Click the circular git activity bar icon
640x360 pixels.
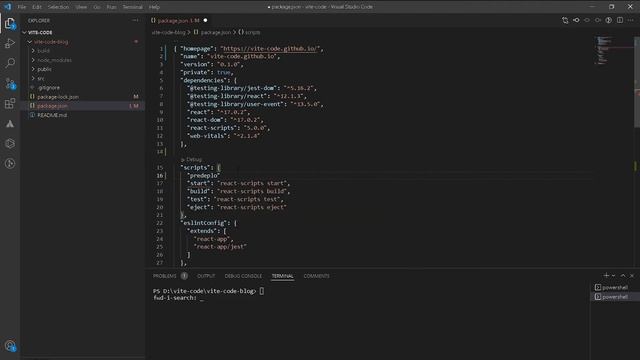[10, 164]
